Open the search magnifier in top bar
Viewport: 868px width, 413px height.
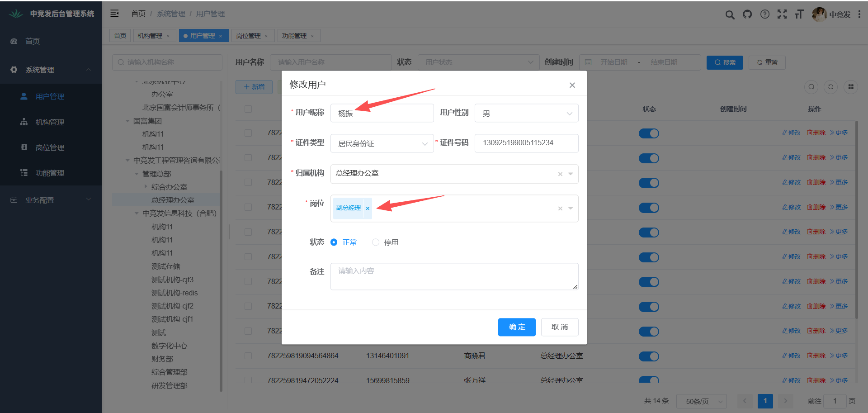tap(730, 14)
